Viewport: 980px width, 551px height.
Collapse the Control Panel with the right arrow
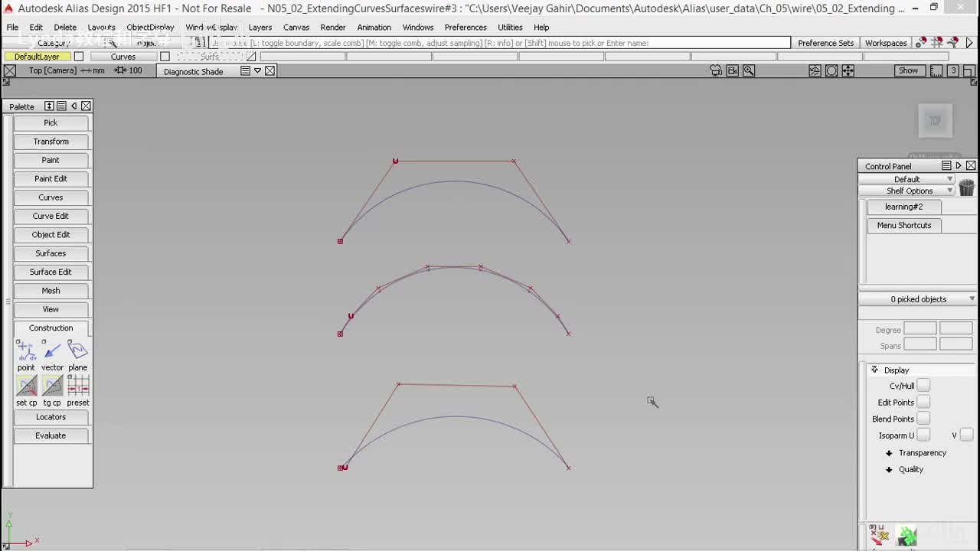pyautogui.click(x=958, y=165)
